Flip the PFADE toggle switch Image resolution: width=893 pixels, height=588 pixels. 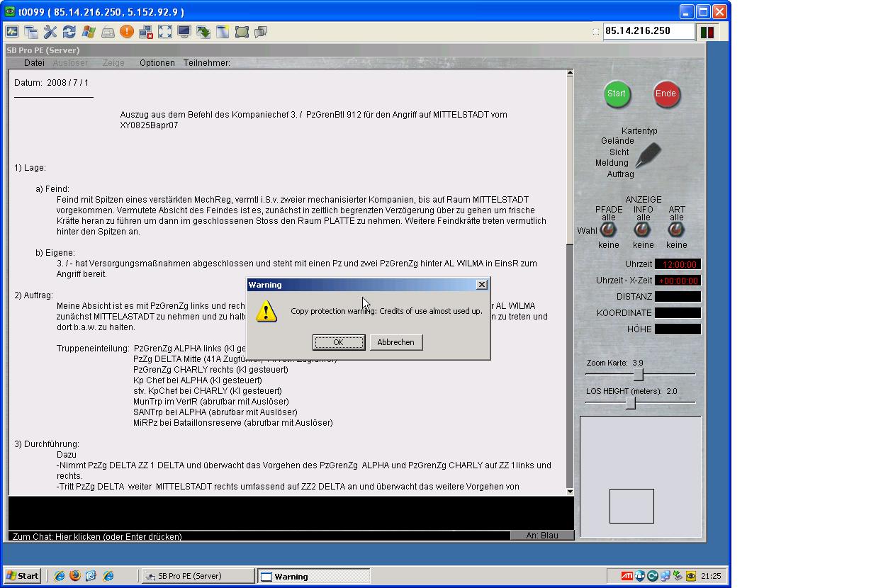click(608, 230)
